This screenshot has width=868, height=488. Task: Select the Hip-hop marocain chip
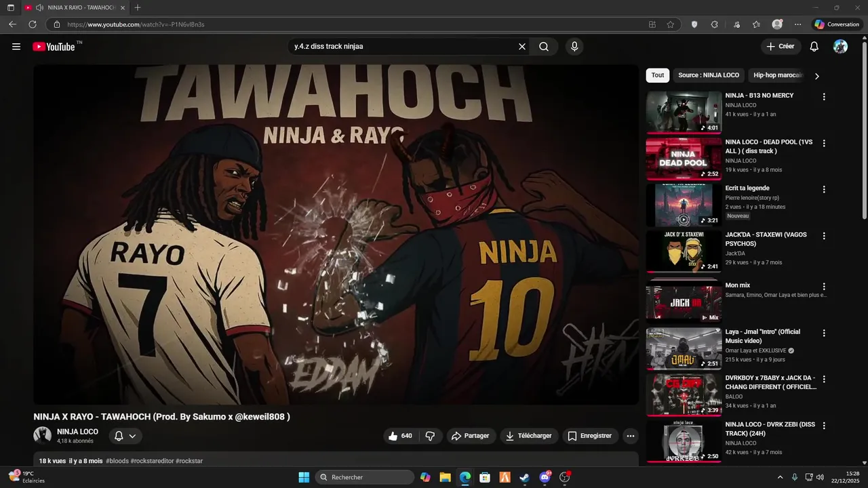[x=778, y=75]
